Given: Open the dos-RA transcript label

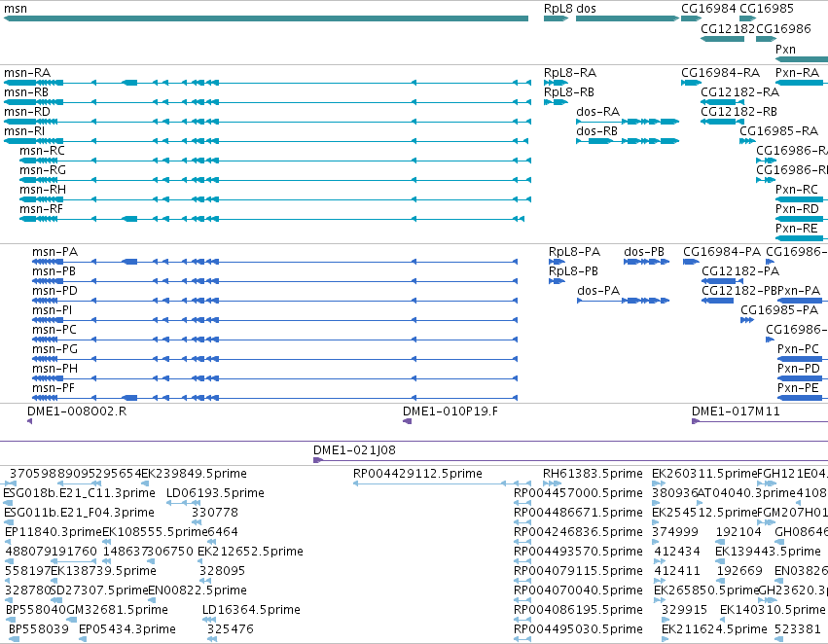Looking at the screenshot, I should click(597, 112).
